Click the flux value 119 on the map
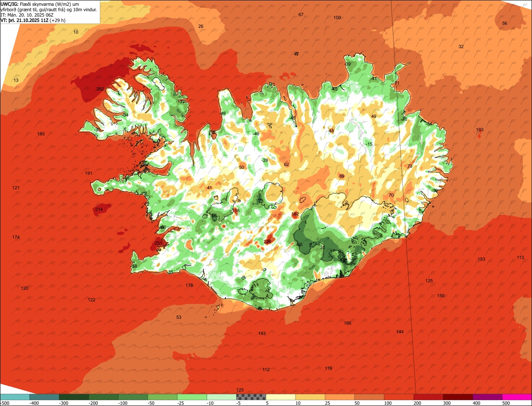 tap(328, 368)
